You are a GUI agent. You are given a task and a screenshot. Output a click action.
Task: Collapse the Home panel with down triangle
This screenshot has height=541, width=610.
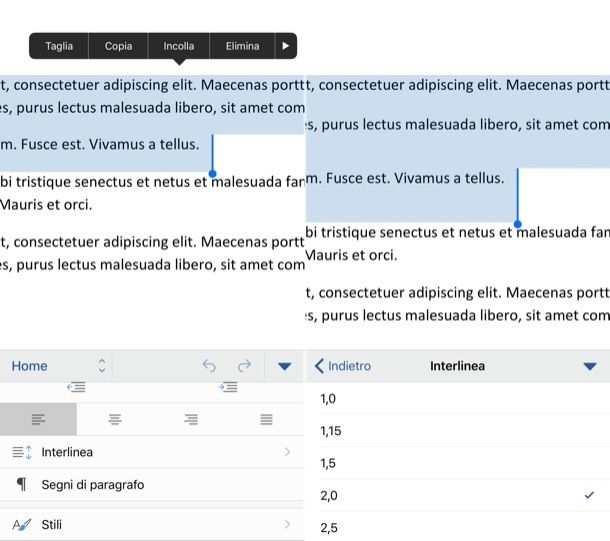284,366
